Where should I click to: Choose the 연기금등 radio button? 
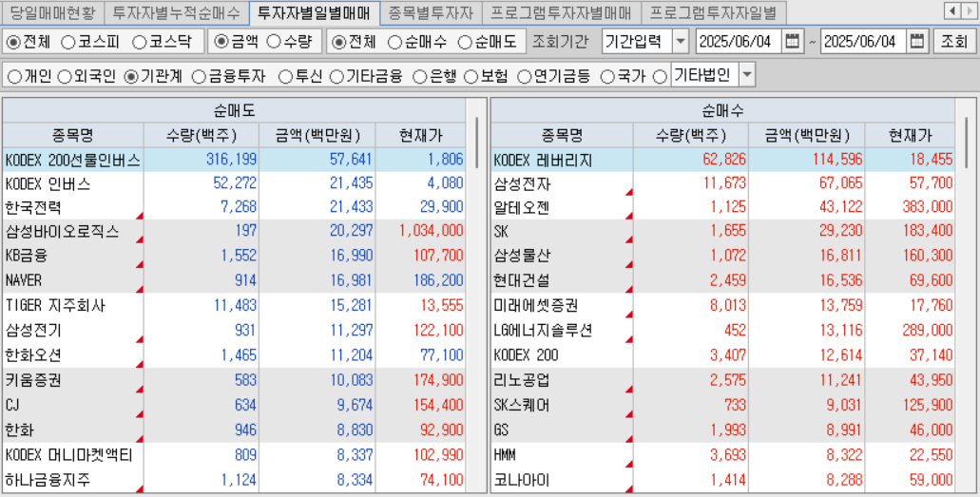tap(524, 76)
